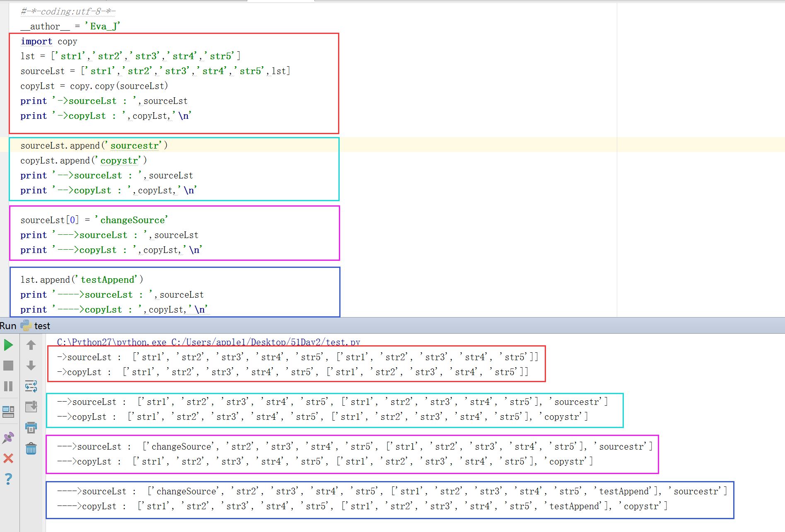Click the Python icon on Run tab
Screen dimensions: 785x532
tap(26, 325)
